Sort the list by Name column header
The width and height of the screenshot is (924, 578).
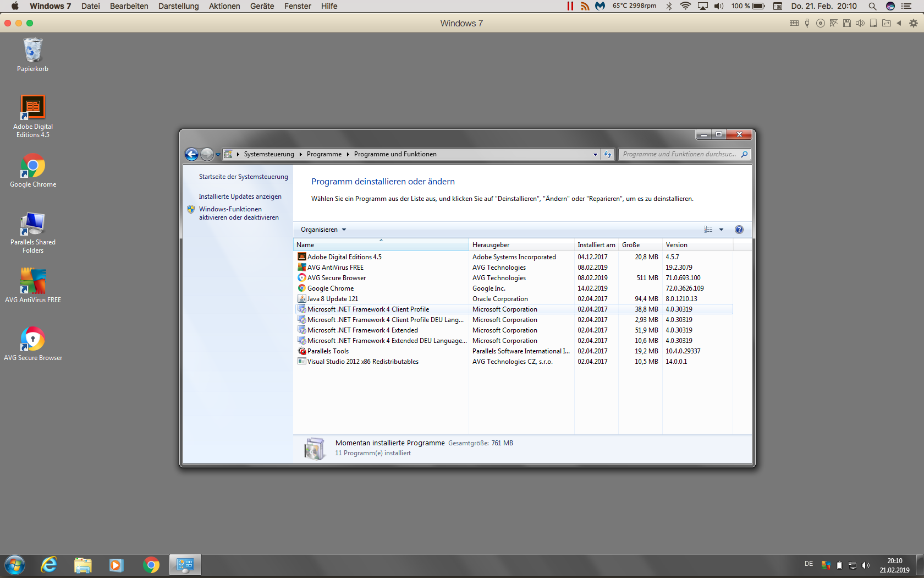pos(381,245)
